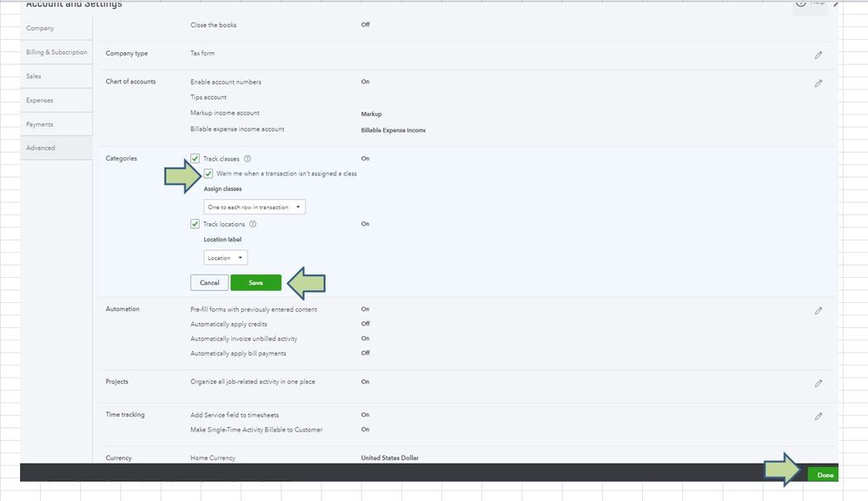This screenshot has width=868, height=501.
Task: Click the pencil icon for Company type
Action: (818, 55)
